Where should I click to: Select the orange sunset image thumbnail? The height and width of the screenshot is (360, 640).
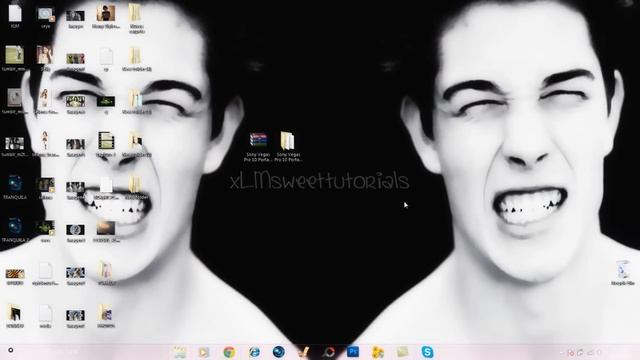[106, 228]
